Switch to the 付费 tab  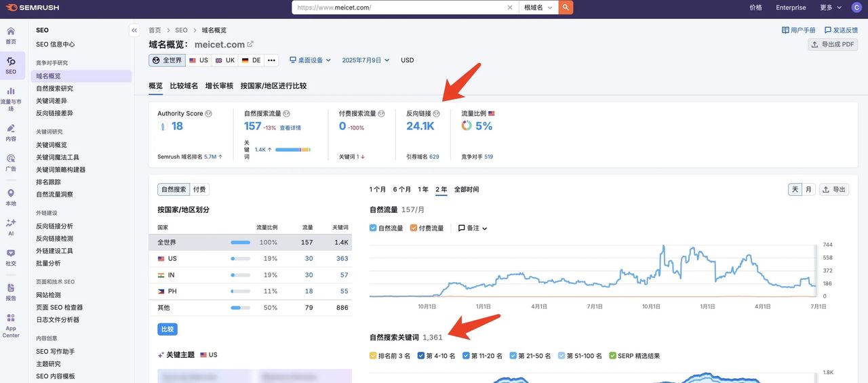click(x=199, y=190)
